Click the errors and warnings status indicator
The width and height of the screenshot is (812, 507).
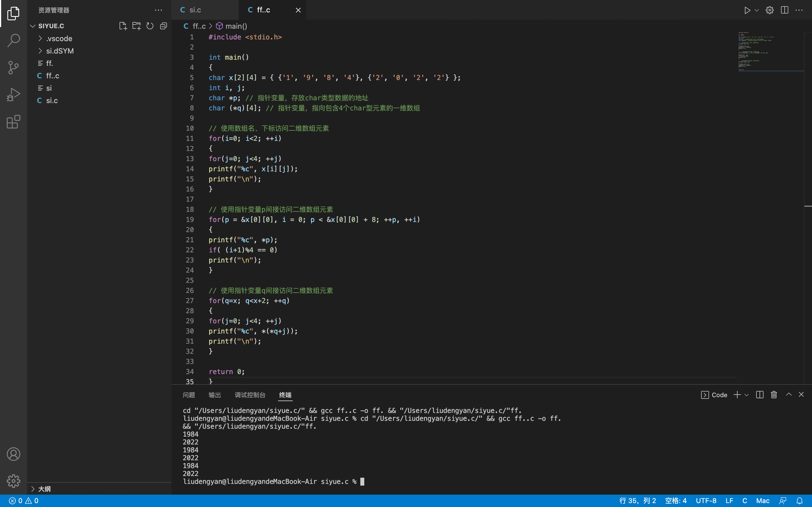(x=23, y=501)
